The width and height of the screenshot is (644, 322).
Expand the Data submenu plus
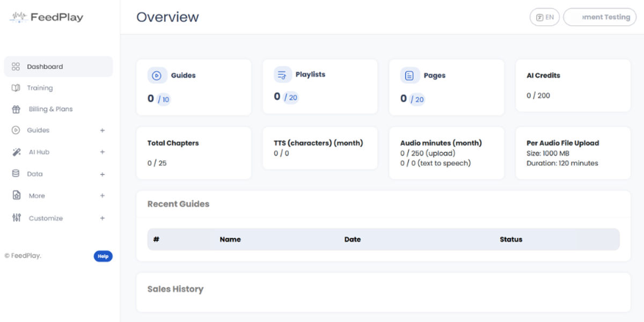(x=102, y=174)
